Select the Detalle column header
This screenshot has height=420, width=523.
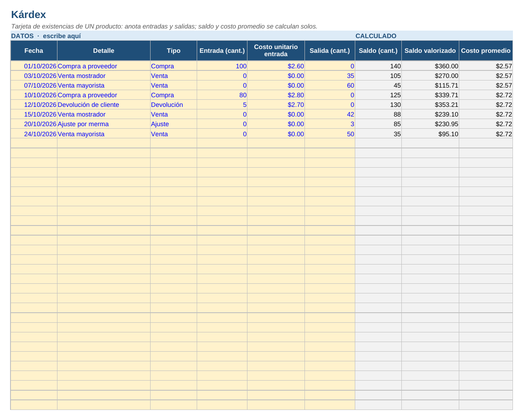click(x=104, y=51)
